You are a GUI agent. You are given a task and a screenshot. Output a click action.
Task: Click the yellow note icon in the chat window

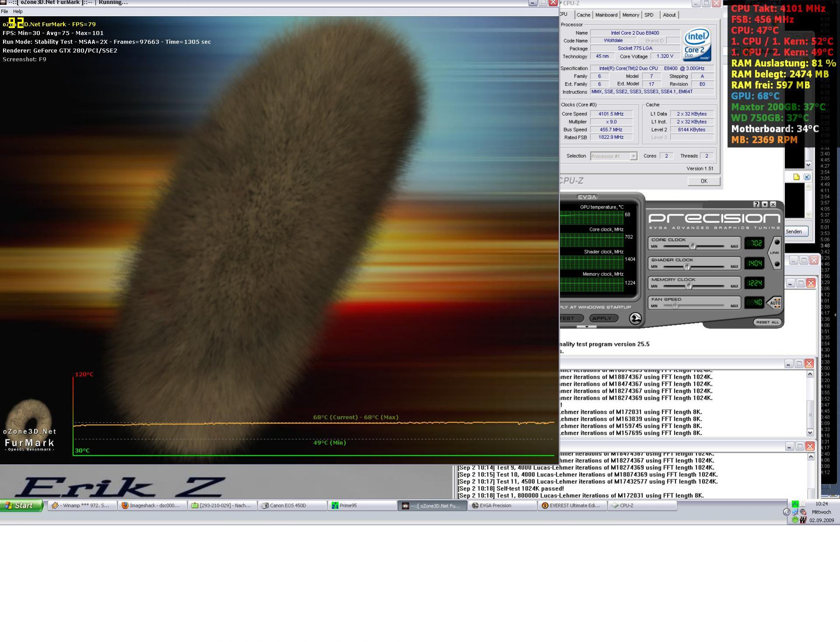coord(796,177)
